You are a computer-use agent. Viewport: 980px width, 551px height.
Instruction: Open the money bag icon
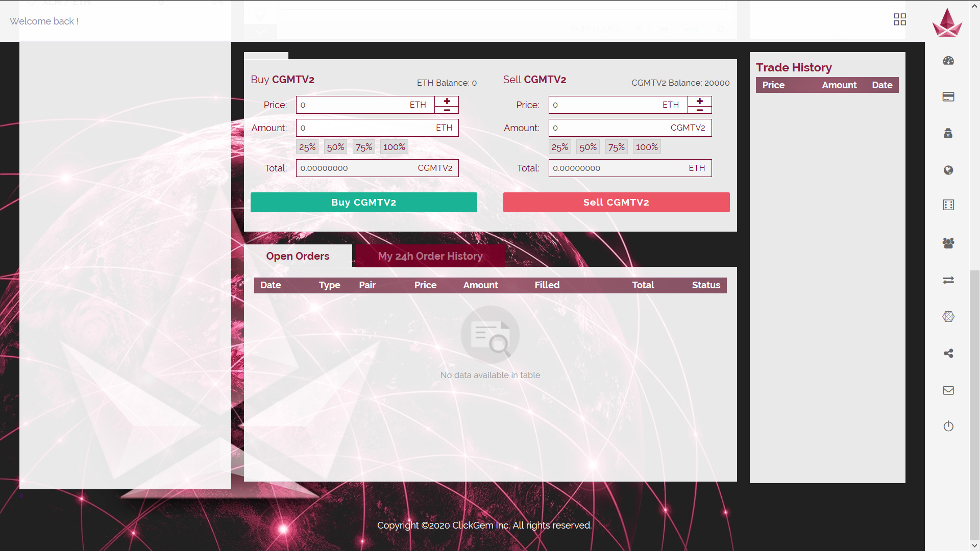(x=948, y=133)
